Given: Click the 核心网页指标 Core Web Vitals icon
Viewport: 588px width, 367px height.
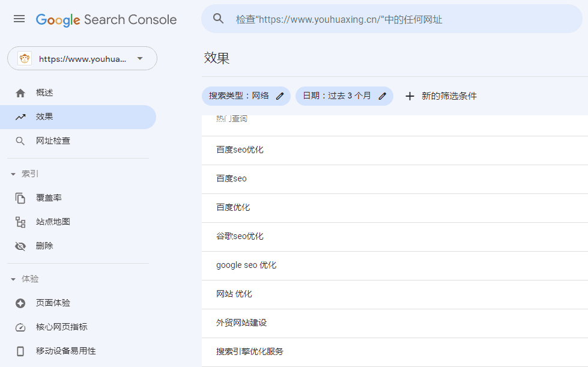Looking at the screenshot, I should tap(20, 327).
